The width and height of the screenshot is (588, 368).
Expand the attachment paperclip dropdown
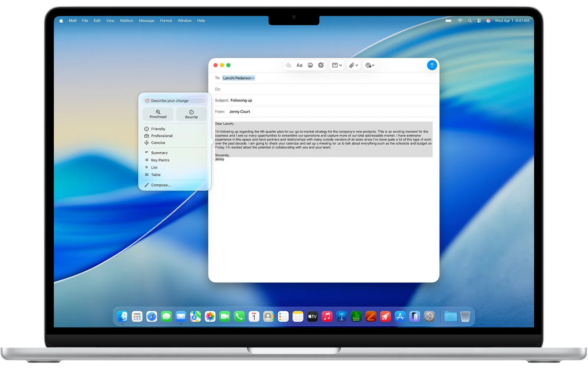(354, 65)
